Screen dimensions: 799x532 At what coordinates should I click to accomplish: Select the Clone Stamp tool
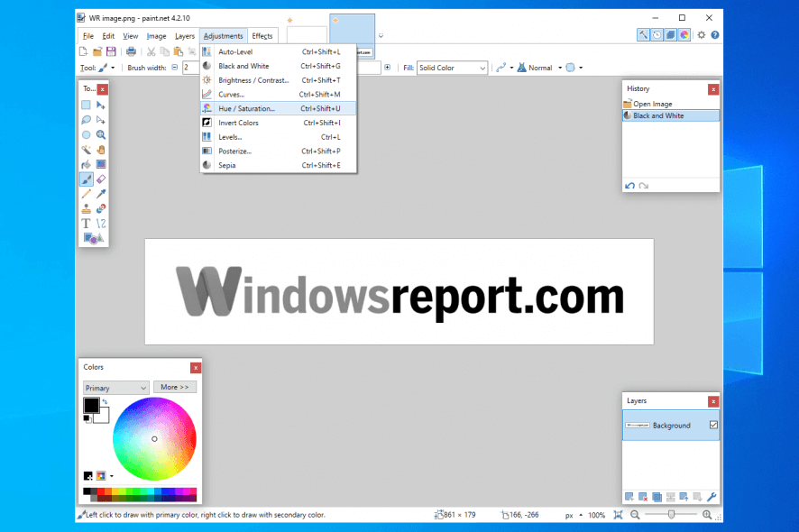pos(86,208)
